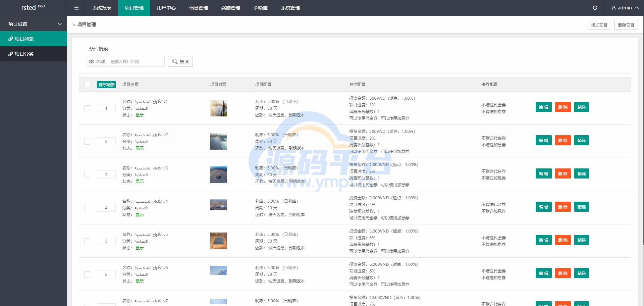Click sort order field of project v4

[x=106, y=208]
